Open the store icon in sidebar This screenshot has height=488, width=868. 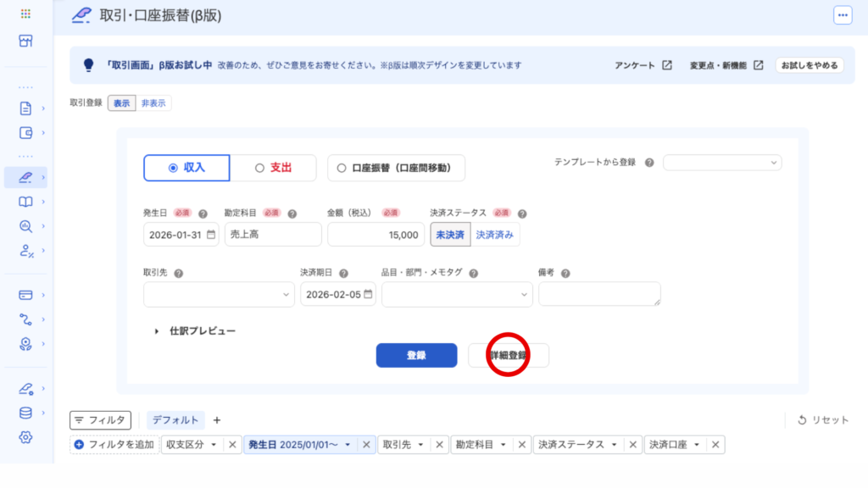(25, 42)
